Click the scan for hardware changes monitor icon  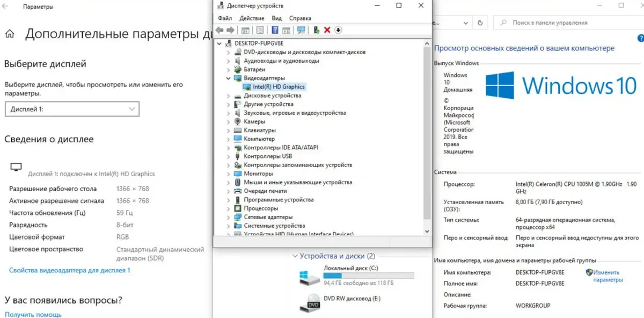[x=301, y=30]
